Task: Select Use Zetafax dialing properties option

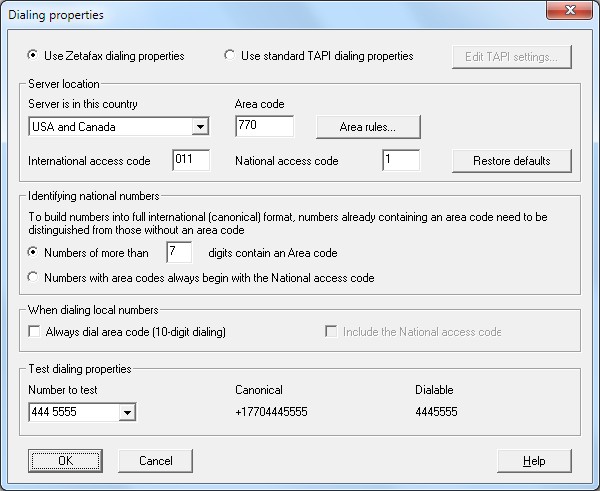Action: point(34,56)
